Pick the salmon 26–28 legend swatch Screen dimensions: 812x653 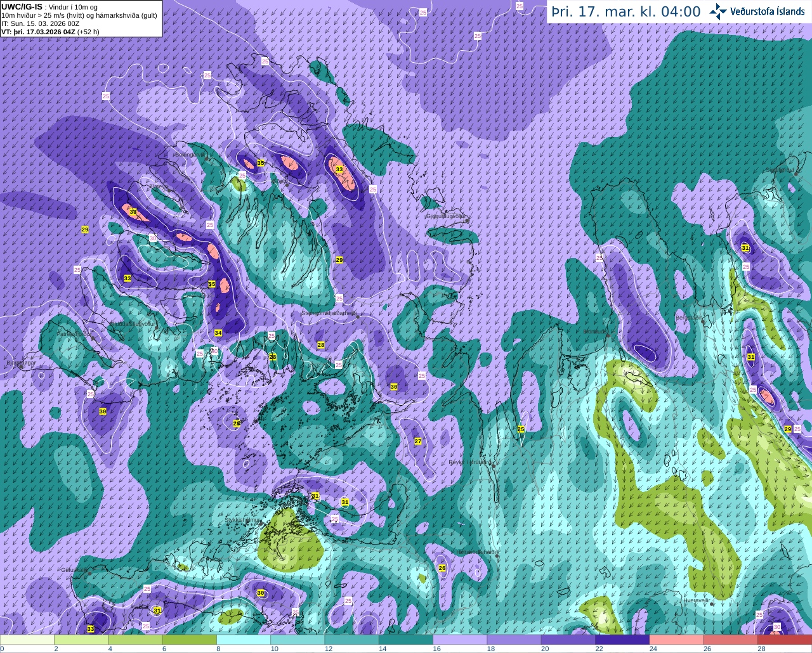(731, 640)
